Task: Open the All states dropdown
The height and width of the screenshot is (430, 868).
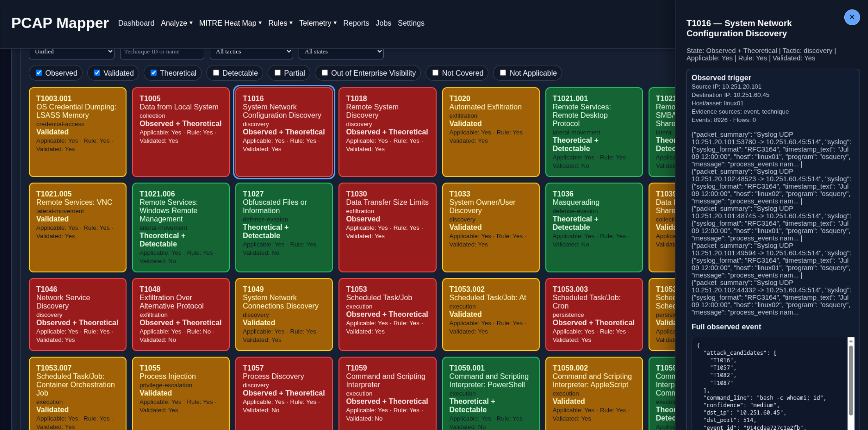Action: coord(341,52)
